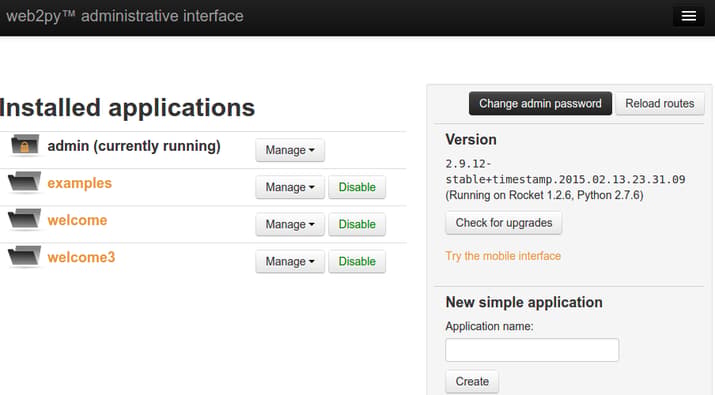715x395 pixels.
Task: Click the New simple application heading
Action: (524, 302)
